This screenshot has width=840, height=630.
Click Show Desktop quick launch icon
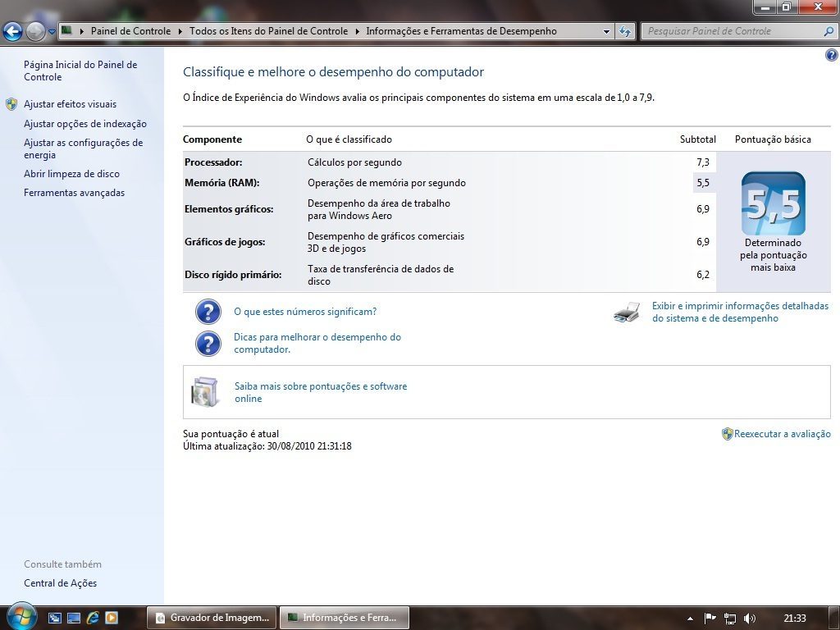[x=73, y=618]
